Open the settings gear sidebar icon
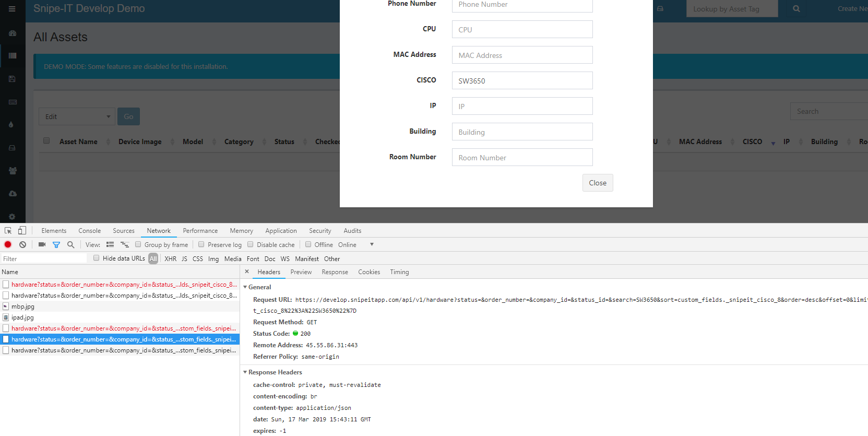 (12, 216)
